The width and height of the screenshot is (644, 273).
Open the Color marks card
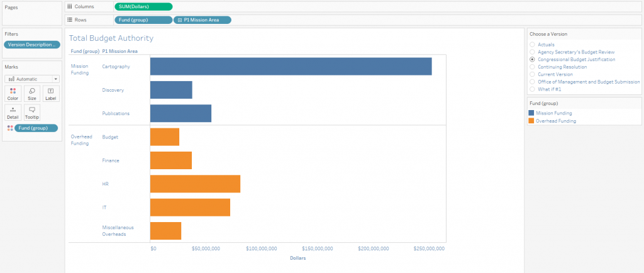[13, 94]
